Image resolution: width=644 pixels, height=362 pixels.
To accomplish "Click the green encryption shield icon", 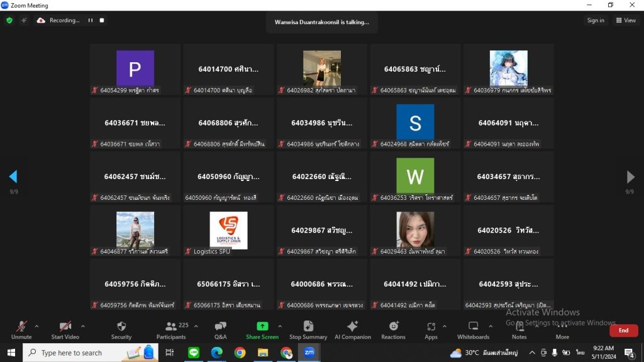I will (9, 20).
